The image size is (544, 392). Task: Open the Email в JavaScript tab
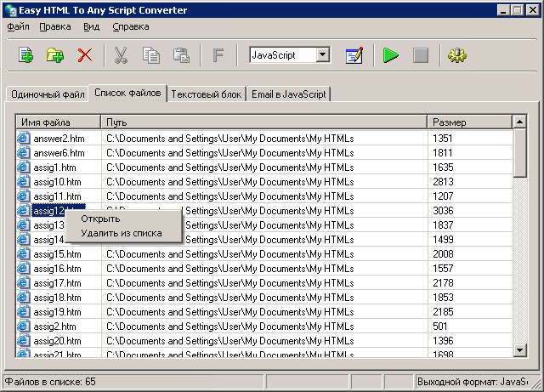pos(289,94)
